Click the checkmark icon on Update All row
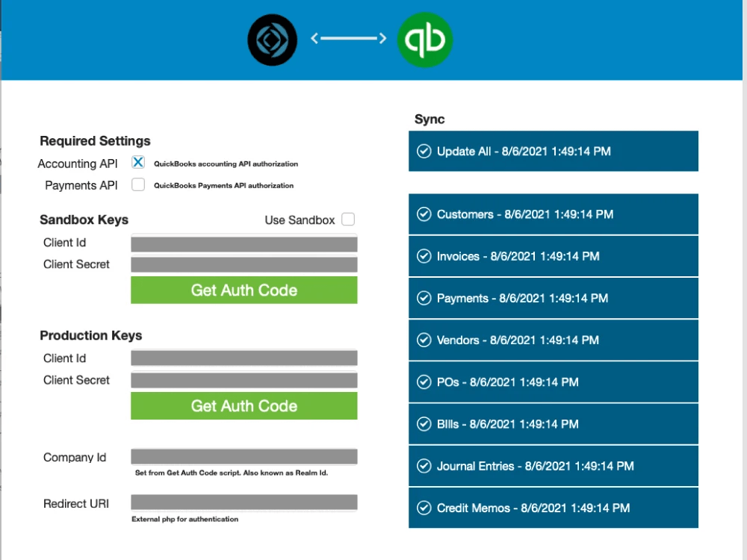Image resolution: width=747 pixels, height=560 pixels. (424, 151)
